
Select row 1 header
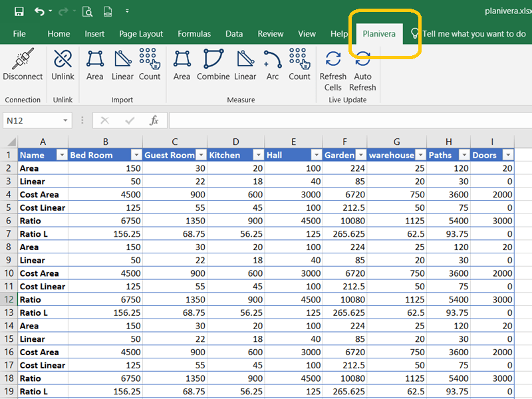click(x=9, y=155)
